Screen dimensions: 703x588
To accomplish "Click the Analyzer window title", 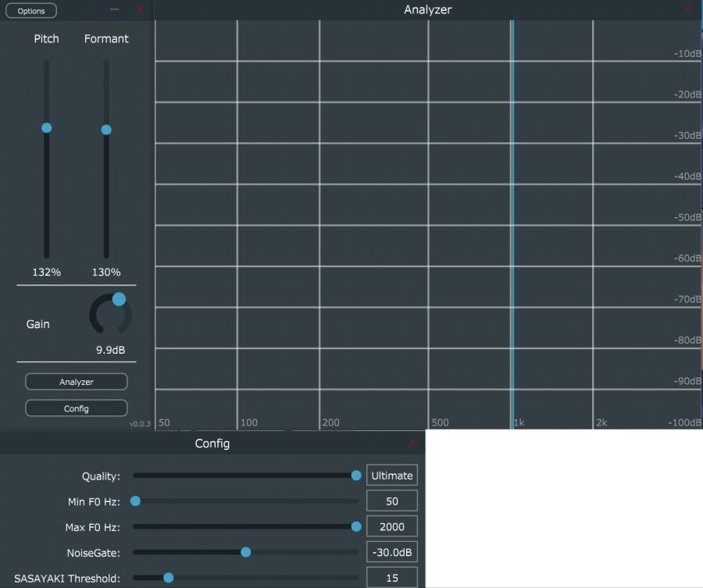I will point(428,9).
